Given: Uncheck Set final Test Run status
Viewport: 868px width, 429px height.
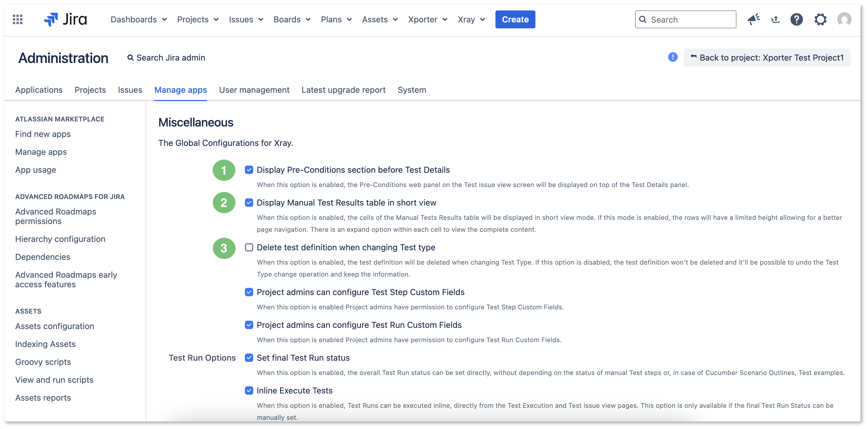Looking at the screenshot, I should click(249, 358).
